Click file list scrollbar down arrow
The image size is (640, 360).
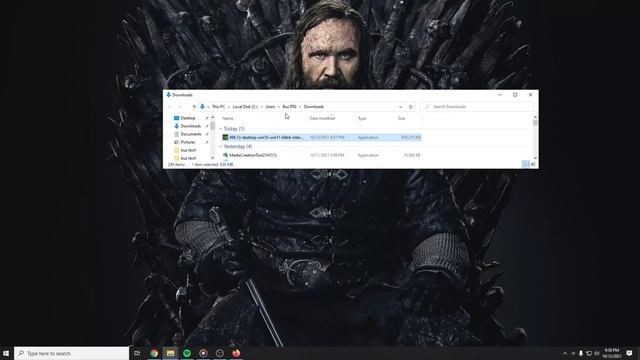point(535,158)
